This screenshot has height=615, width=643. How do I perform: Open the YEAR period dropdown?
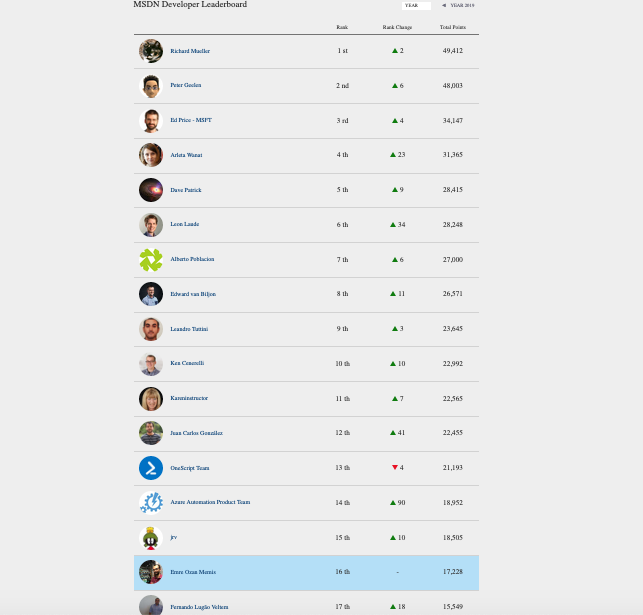(417, 5)
